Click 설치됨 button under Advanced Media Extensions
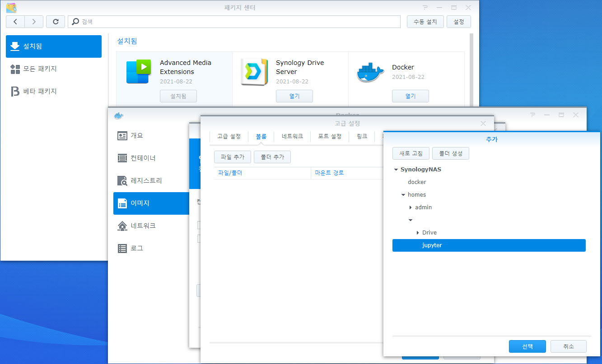This screenshot has width=602, height=364. click(178, 96)
